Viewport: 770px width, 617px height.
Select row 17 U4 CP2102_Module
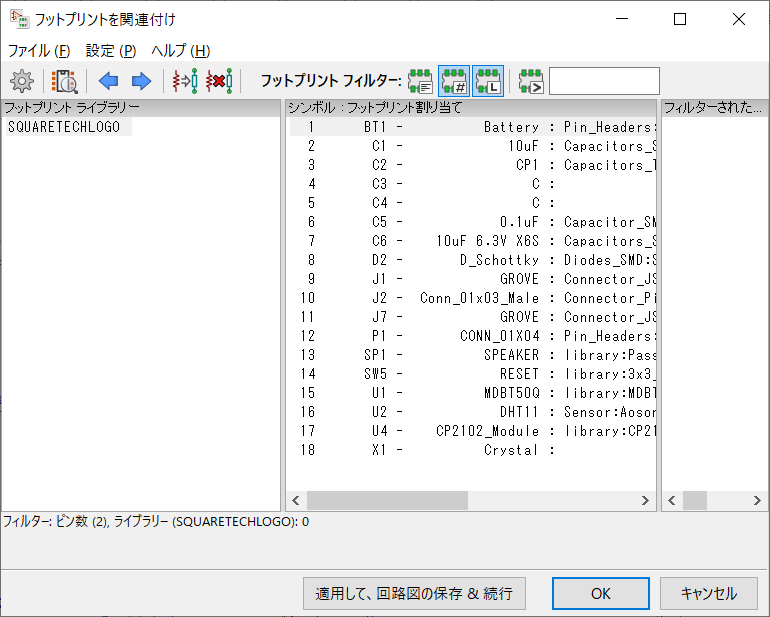pyautogui.click(x=473, y=431)
